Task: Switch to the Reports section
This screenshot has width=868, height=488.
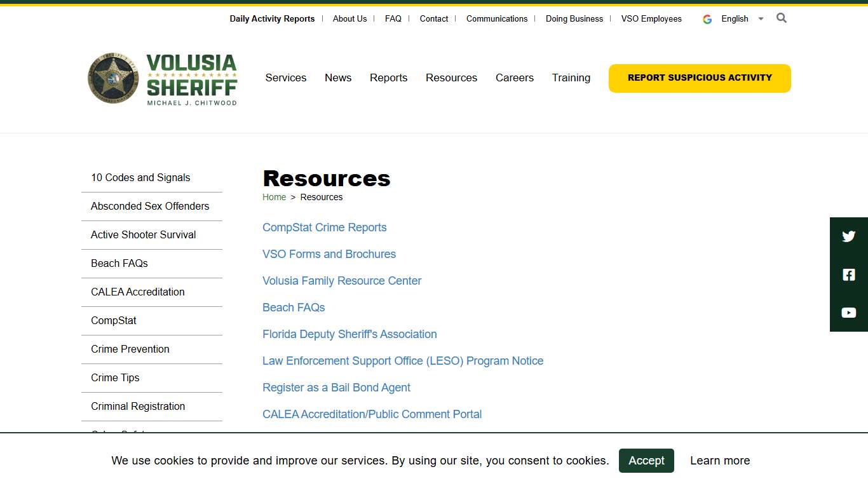Action: (388, 78)
